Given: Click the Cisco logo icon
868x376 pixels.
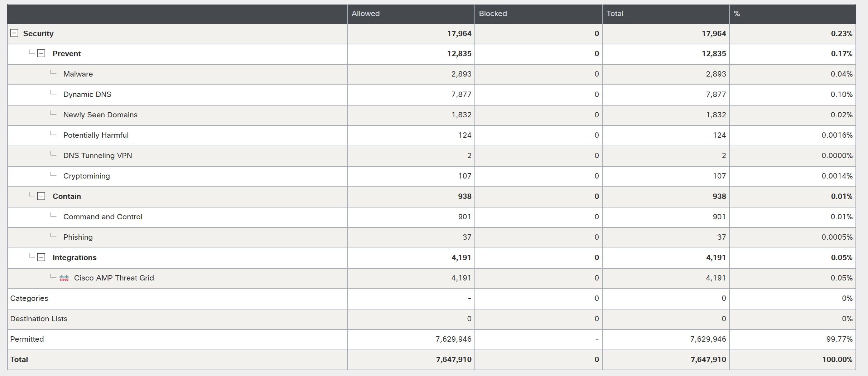Looking at the screenshot, I should coord(64,278).
